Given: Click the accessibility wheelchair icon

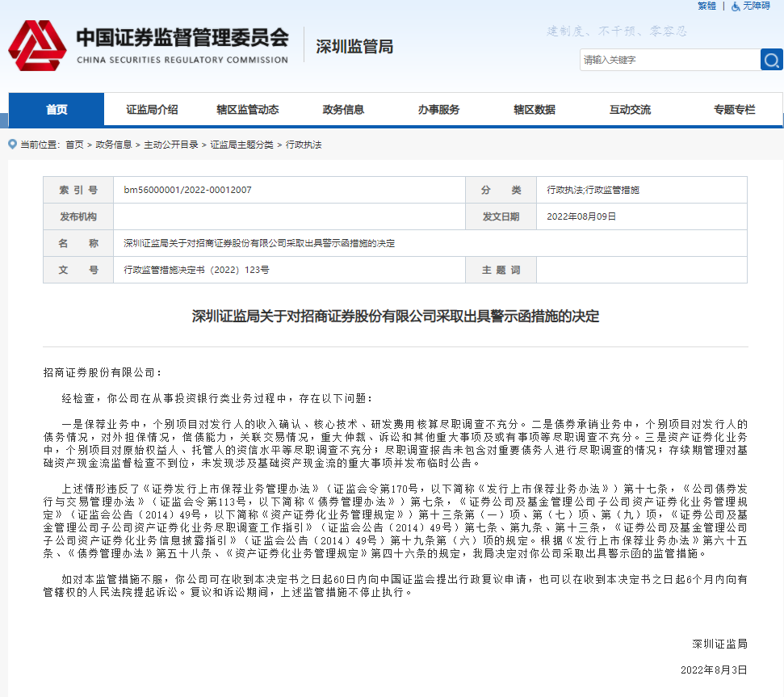Looking at the screenshot, I should click(736, 6).
